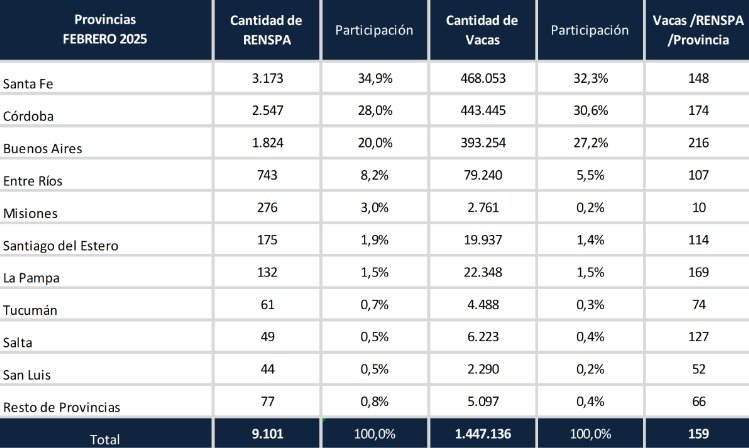Click the Buenos Aires row label
Image resolution: width=749 pixels, height=448 pixels.
[43, 149]
